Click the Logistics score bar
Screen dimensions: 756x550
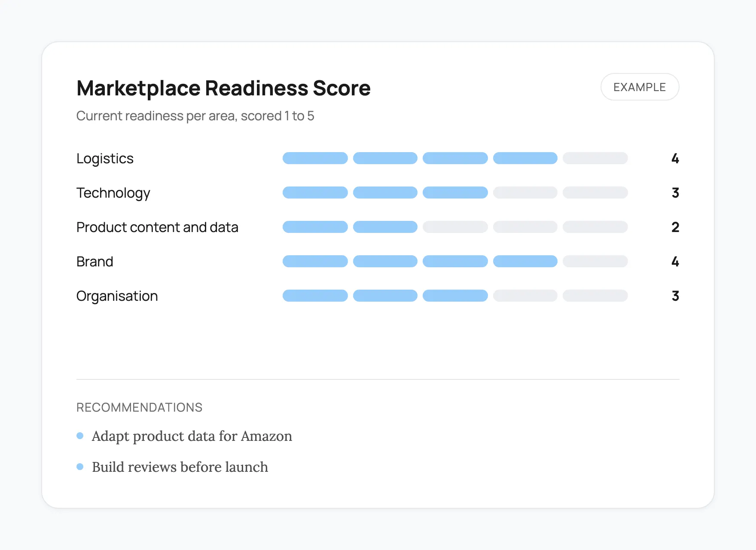pos(455,158)
